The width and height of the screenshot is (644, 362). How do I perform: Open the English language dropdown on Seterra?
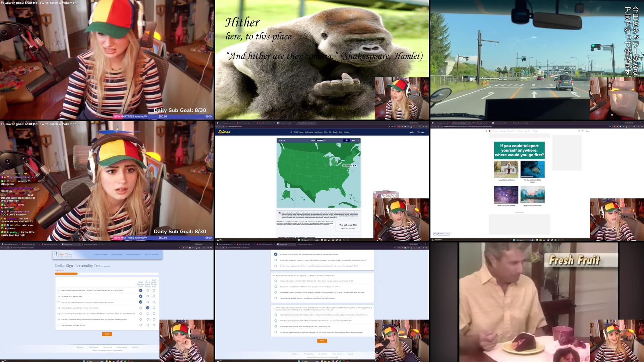422,132
